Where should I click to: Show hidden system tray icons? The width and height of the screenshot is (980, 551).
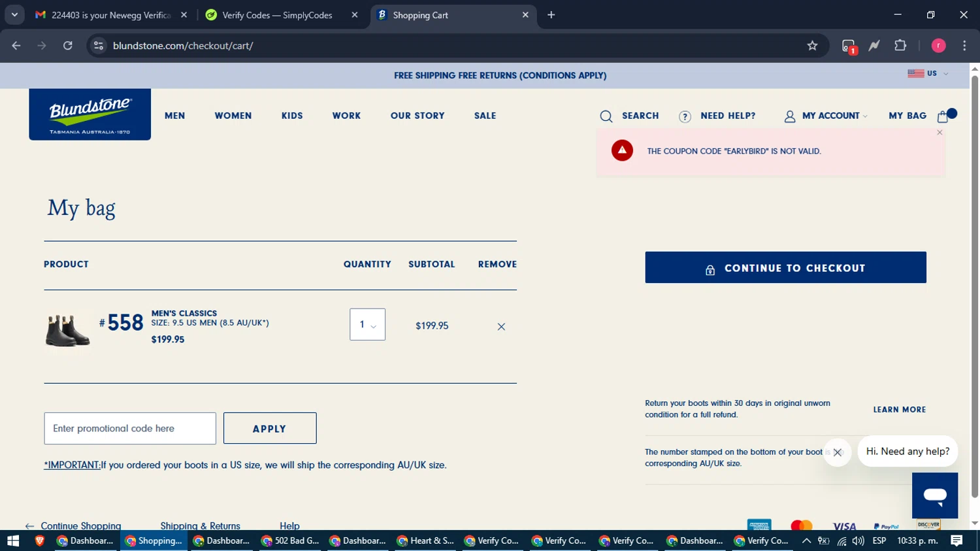806,541
